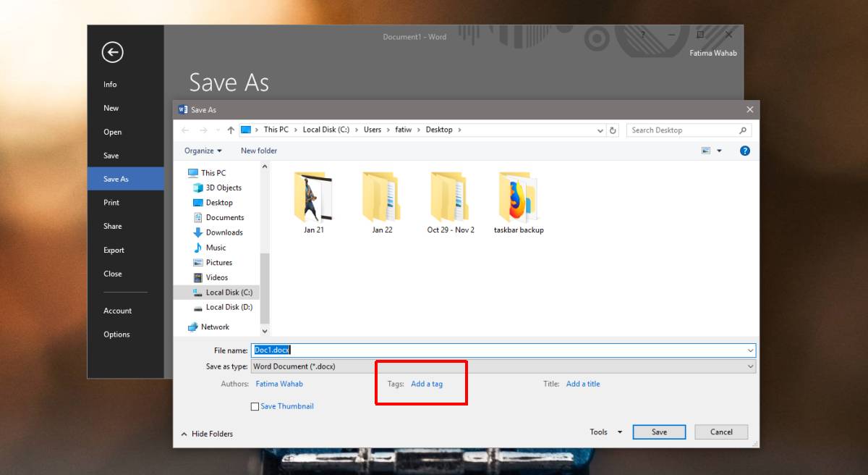Refresh the Desktop folder view
This screenshot has height=475, width=868.
coord(613,130)
